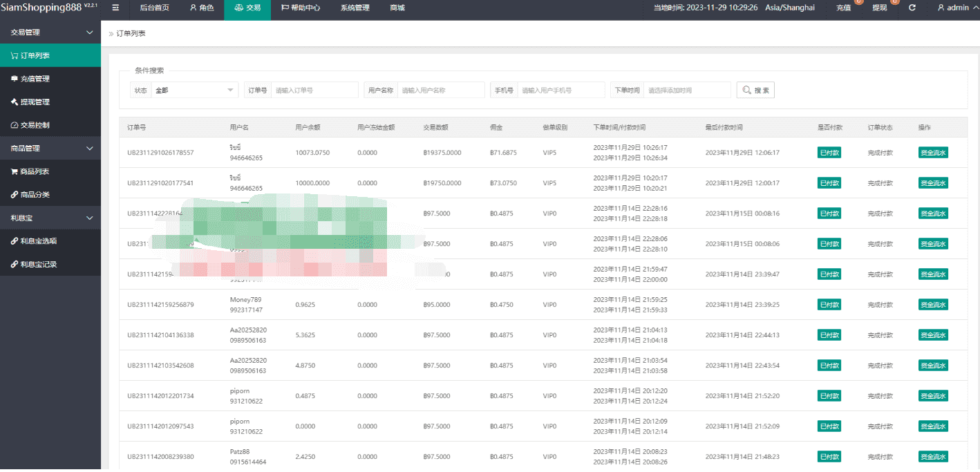Open 利息宝记录 in sidebar
The height and width of the screenshot is (472, 980).
(x=38, y=265)
